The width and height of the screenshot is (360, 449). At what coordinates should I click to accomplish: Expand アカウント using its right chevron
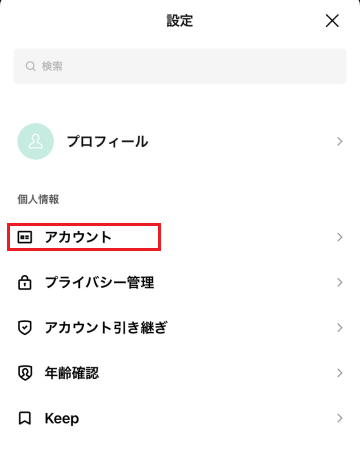[340, 237]
